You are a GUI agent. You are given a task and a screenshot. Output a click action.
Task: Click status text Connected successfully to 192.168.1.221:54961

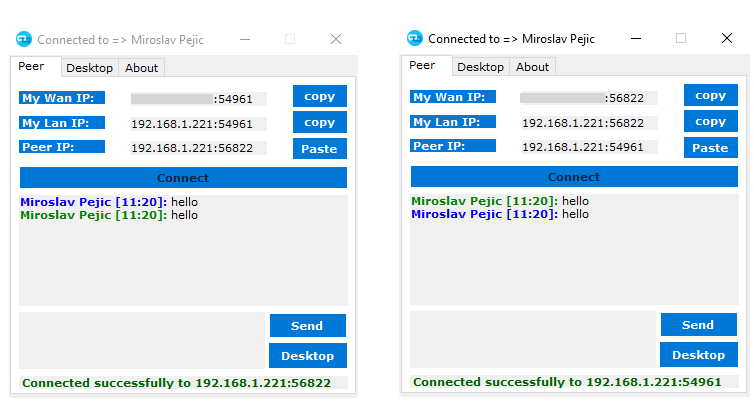567,382
